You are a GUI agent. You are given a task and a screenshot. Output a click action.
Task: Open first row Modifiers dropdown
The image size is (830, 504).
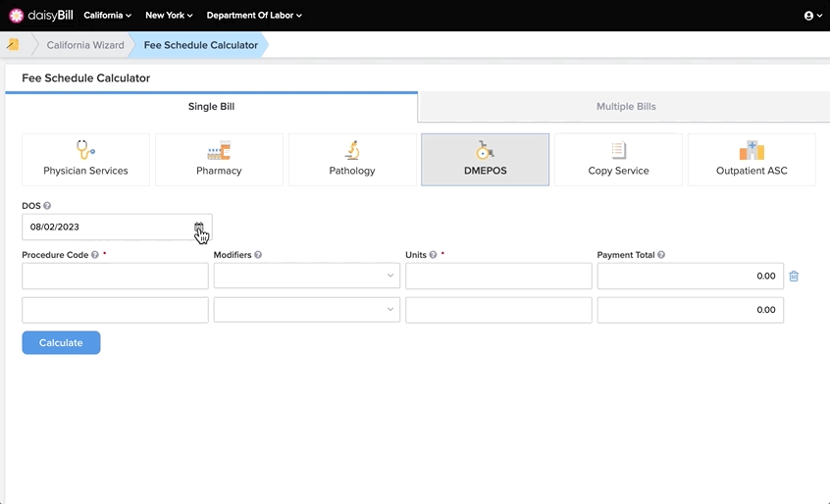pyautogui.click(x=307, y=276)
